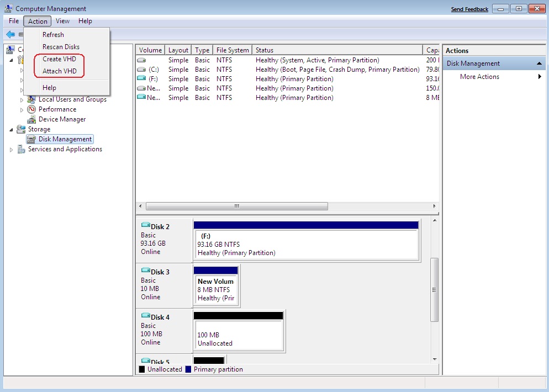549x392 pixels.
Task: Click the status text starting 'Healthy (Boot, Page File'
Action: pos(337,70)
